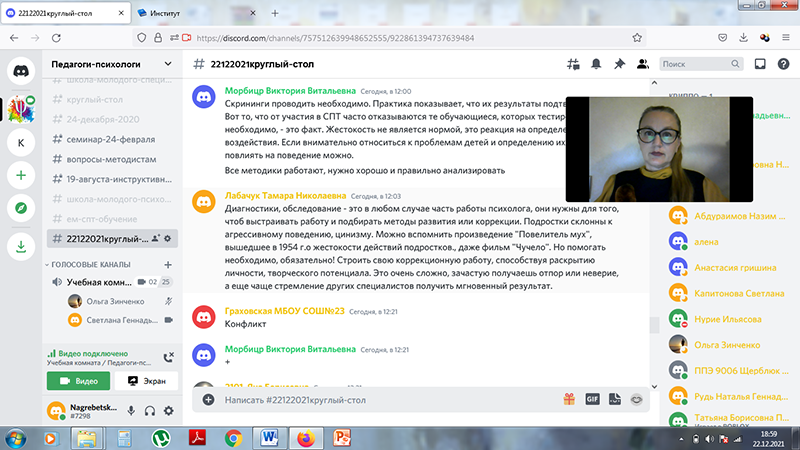Open emoji picker icon
800x450 pixels.
[636, 399]
